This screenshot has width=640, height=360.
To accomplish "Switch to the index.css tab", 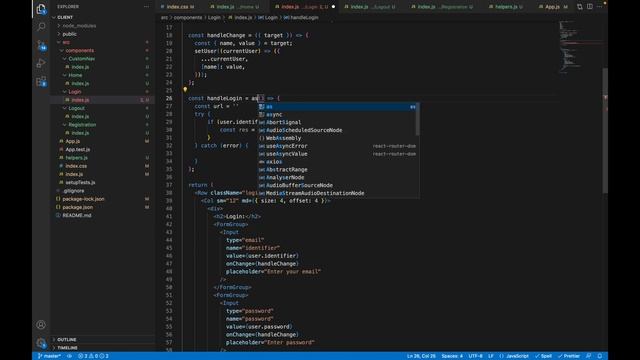I will click(x=177, y=7).
